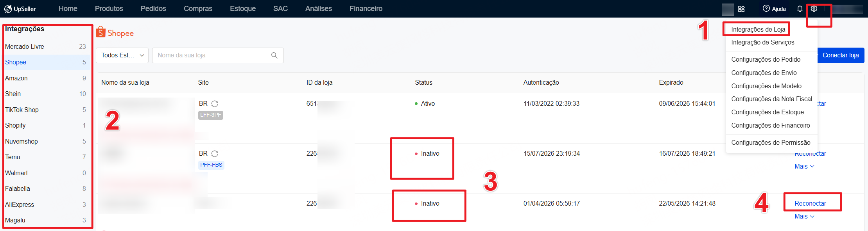Screen dimensions: 868x231
Task: Expand Mais in the 22/05/2026 row
Action: [x=804, y=216]
